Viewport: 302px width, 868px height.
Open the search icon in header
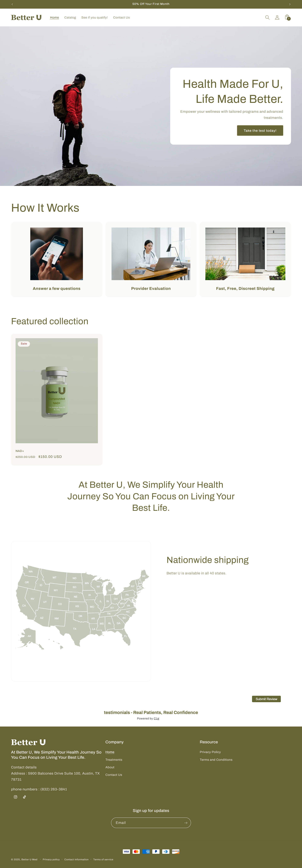click(x=267, y=18)
